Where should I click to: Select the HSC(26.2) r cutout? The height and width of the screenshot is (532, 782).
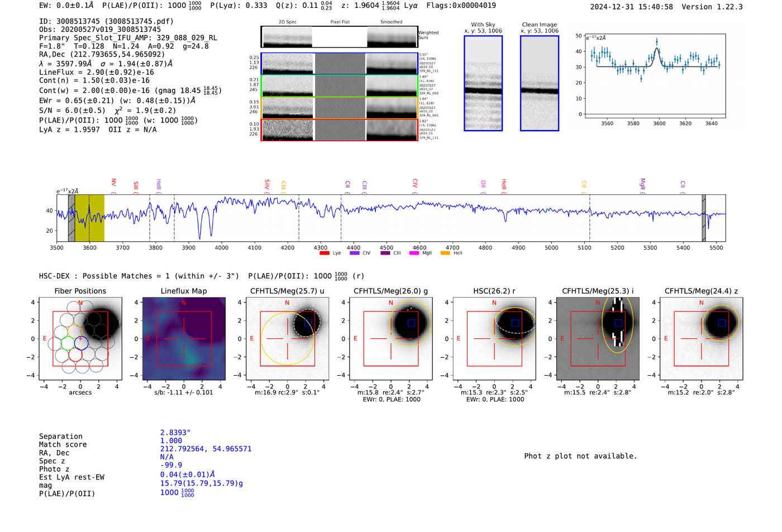(x=494, y=339)
